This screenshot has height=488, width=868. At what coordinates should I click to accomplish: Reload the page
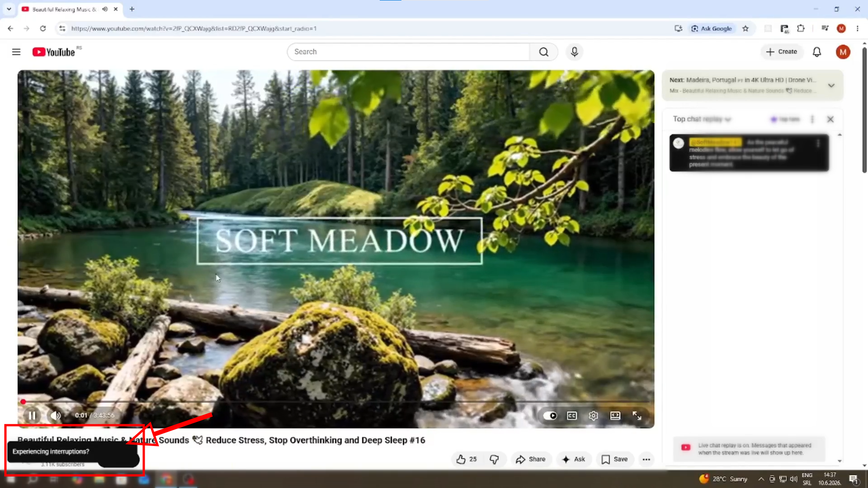coord(43,28)
